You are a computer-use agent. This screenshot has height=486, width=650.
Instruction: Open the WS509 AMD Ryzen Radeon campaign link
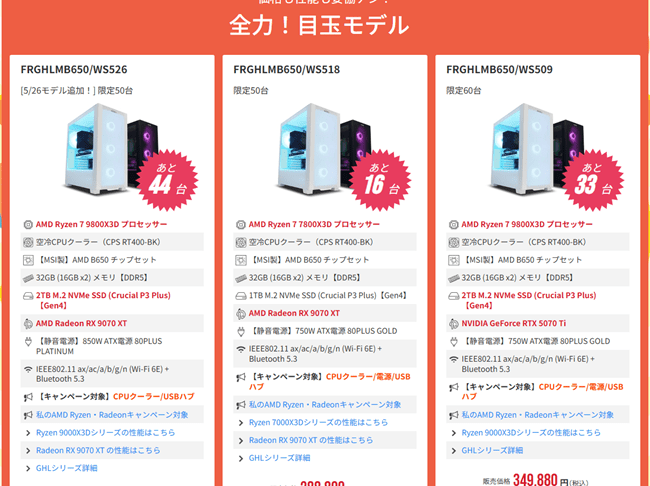538,415
